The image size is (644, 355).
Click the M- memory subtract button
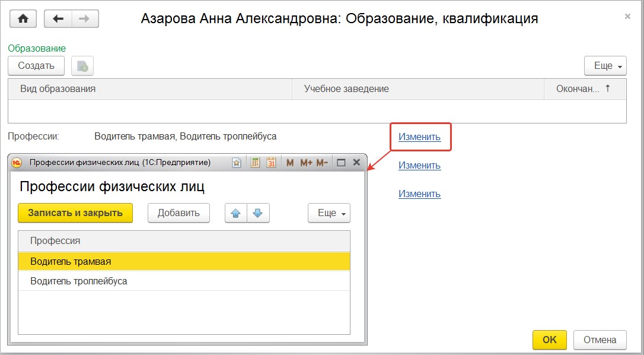pos(323,163)
